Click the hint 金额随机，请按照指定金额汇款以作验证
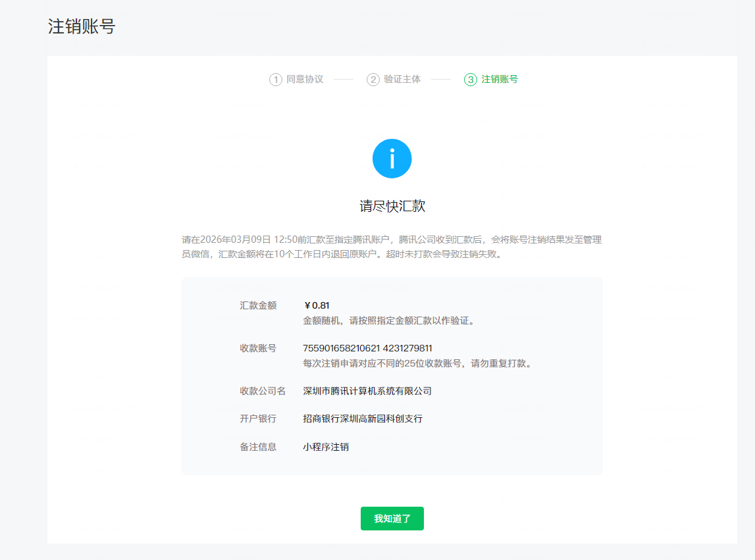This screenshot has height=560, width=755. click(x=390, y=320)
